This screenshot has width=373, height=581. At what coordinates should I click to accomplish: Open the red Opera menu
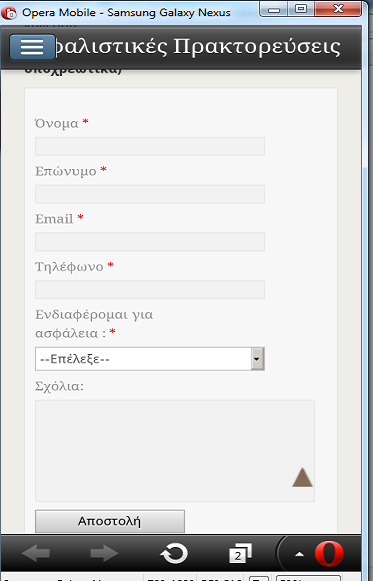pyautogui.click(x=329, y=554)
